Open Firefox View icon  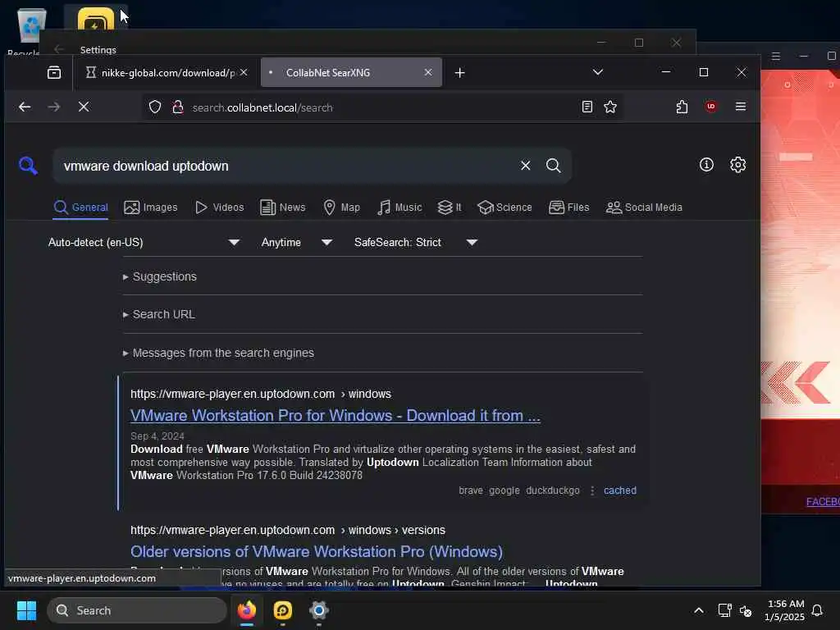click(54, 72)
